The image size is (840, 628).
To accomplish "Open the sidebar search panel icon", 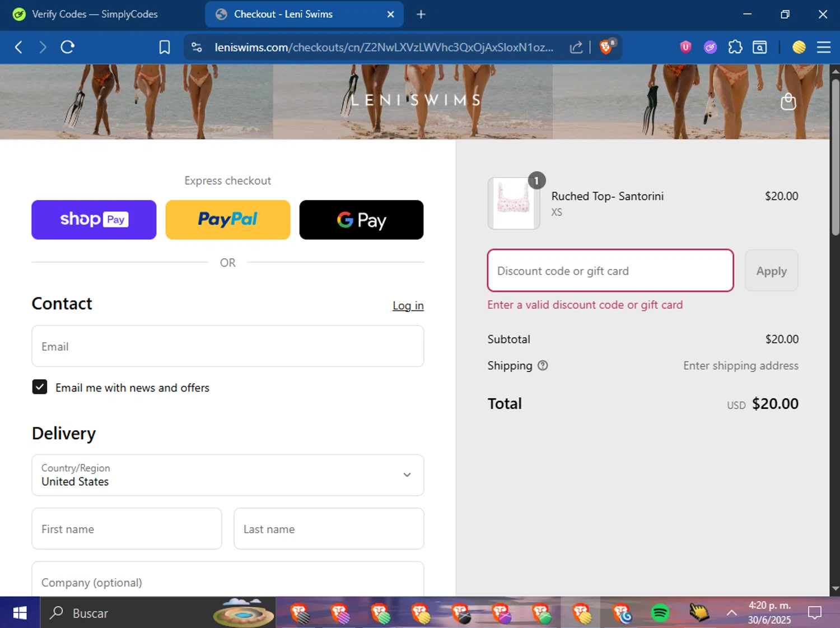I will coord(760,47).
